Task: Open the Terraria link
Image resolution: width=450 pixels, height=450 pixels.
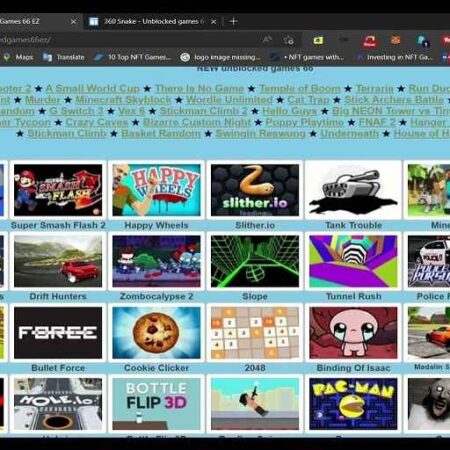Action: 375,89
